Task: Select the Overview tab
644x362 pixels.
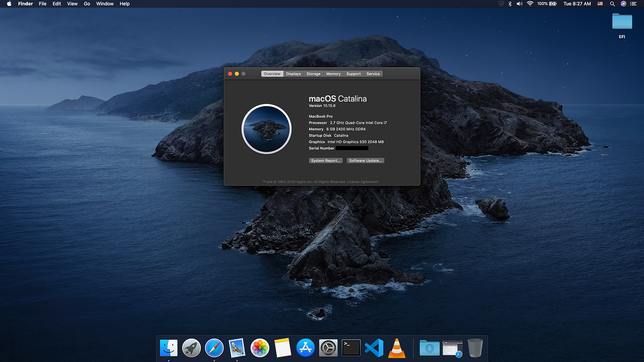Action: tap(272, 74)
